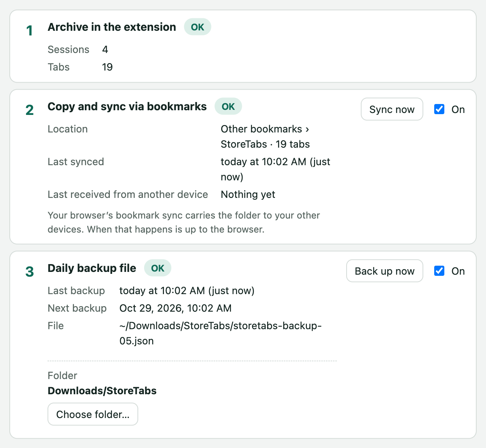Image resolution: width=486 pixels, height=448 pixels.
Task: Click the backup file path storetabs-backup-05.json
Action: (220, 333)
